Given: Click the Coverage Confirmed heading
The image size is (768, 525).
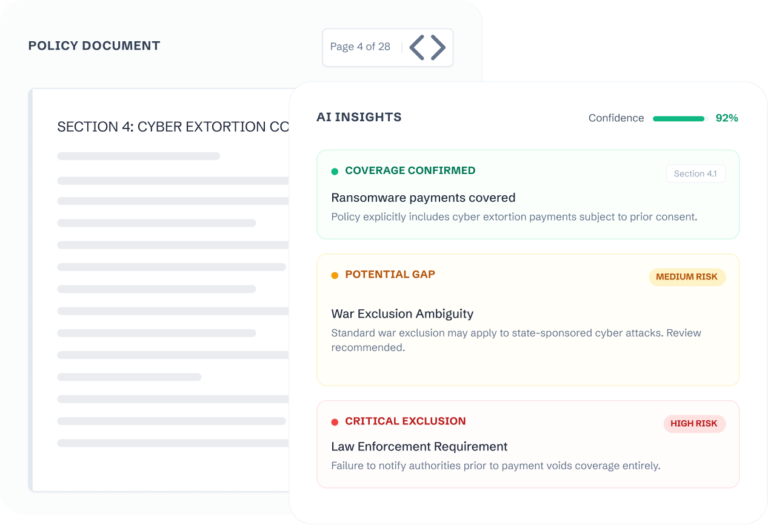Looking at the screenshot, I should tap(410, 171).
